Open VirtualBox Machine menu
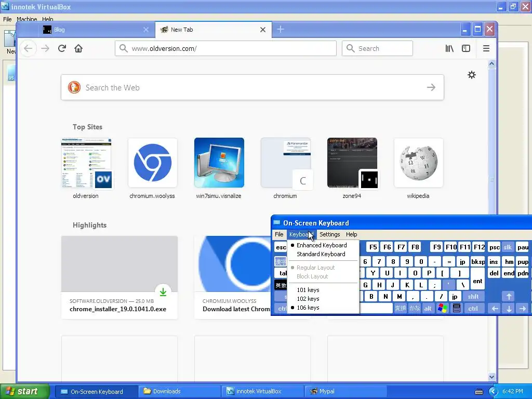Screen dimensions: 532x399 point(27,19)
